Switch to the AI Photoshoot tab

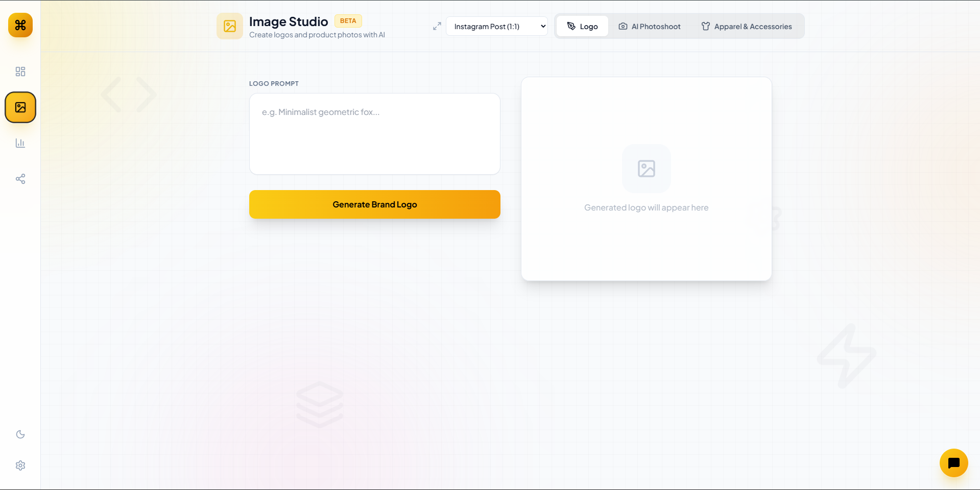649,26
